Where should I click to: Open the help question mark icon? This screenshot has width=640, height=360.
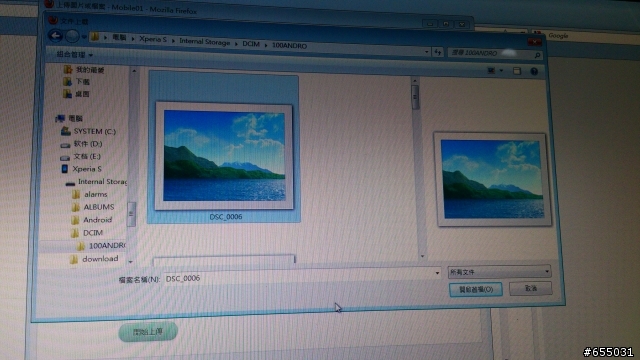point(534,71)
